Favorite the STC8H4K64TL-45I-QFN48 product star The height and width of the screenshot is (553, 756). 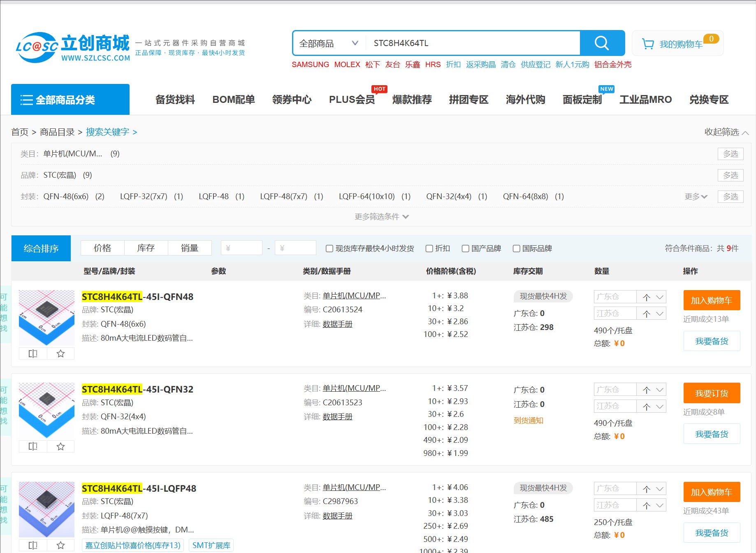coord(60,353)
